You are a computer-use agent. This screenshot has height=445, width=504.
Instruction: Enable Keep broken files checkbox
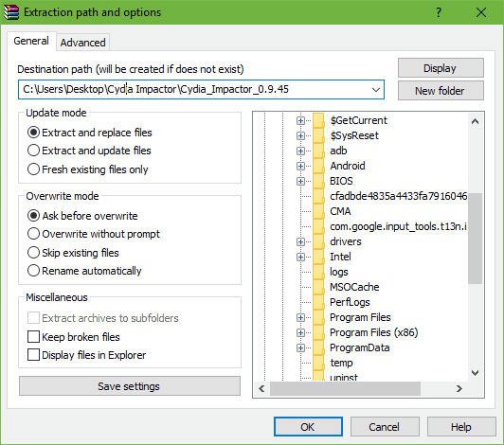tap(33, 337)
